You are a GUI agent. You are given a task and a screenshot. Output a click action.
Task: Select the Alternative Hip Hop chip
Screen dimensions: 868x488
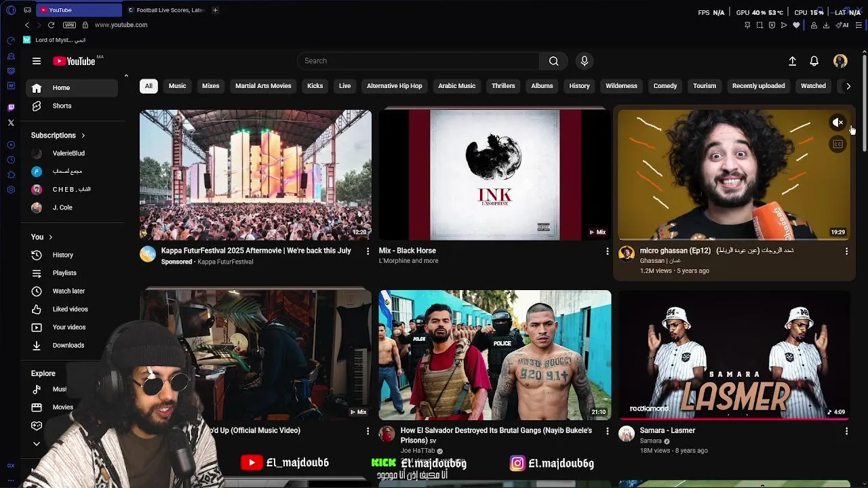(394, 86)
